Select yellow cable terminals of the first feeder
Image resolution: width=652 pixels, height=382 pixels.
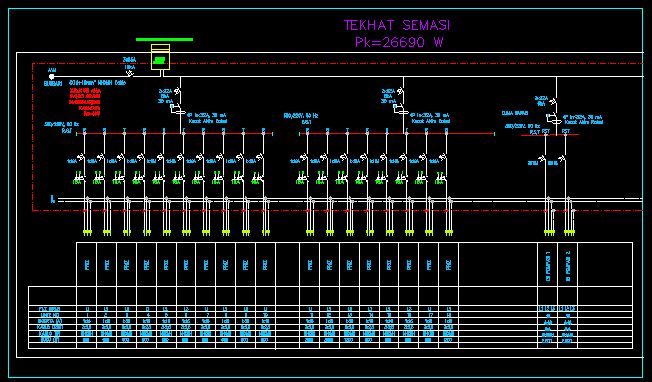tap(87, 233)
